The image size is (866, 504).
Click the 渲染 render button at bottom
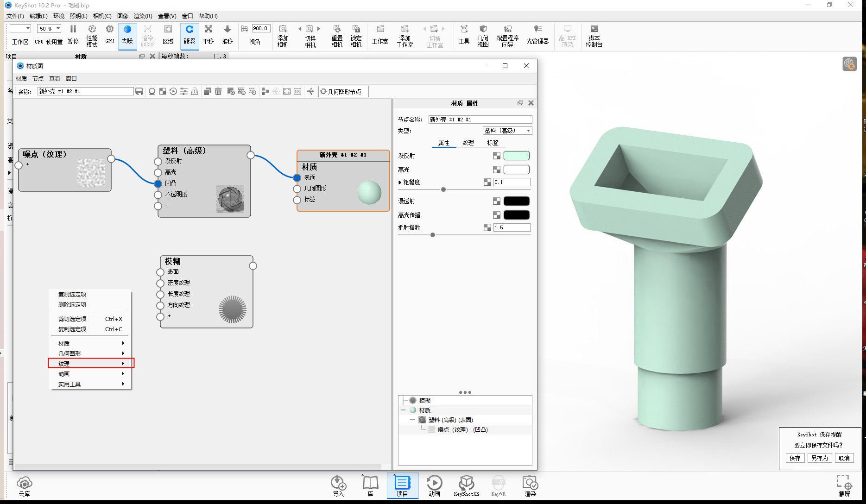pos(530,485)
